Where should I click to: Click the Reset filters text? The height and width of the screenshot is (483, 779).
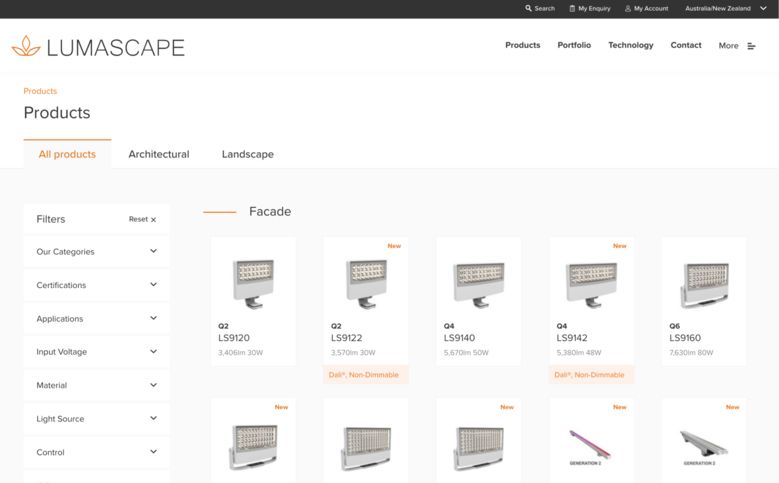coord(138,219)
